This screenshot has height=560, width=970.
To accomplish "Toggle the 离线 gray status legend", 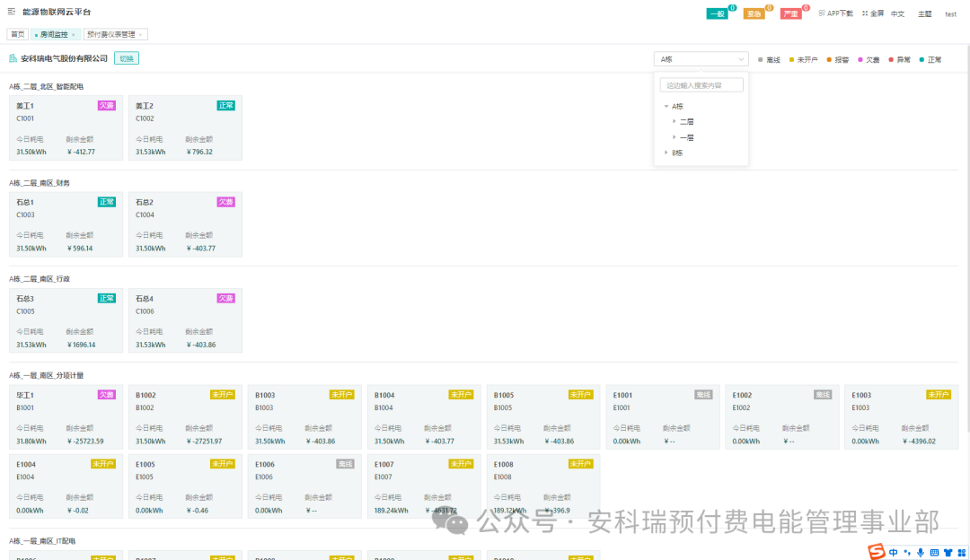I will coord(769,60).
